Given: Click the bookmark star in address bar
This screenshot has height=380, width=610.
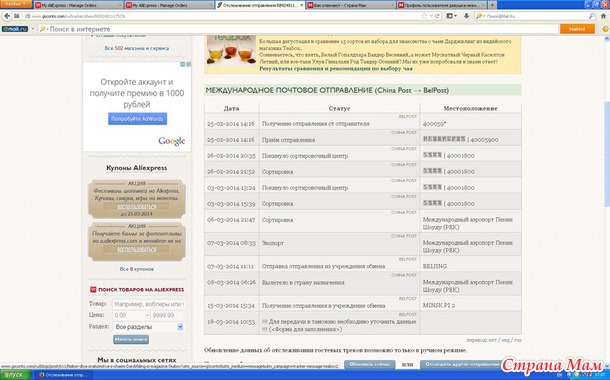Looking at the screenshot, I should tap(424, 16).
